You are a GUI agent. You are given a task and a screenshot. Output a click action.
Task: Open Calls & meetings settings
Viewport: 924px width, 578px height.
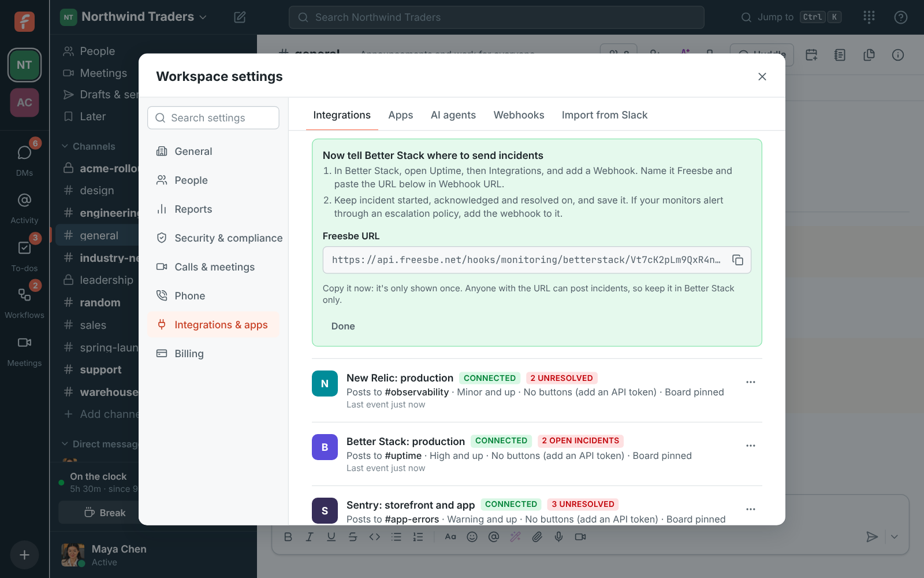tap(214, 267)
